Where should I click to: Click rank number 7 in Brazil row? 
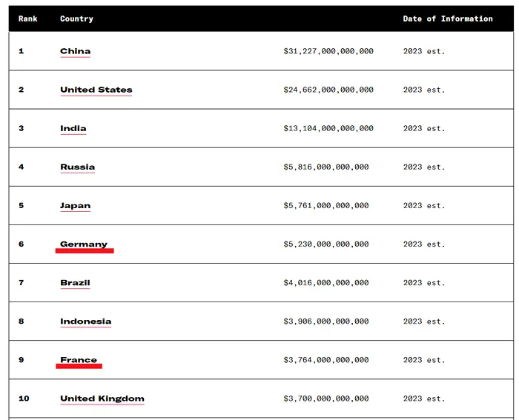(x=22, y=283)
